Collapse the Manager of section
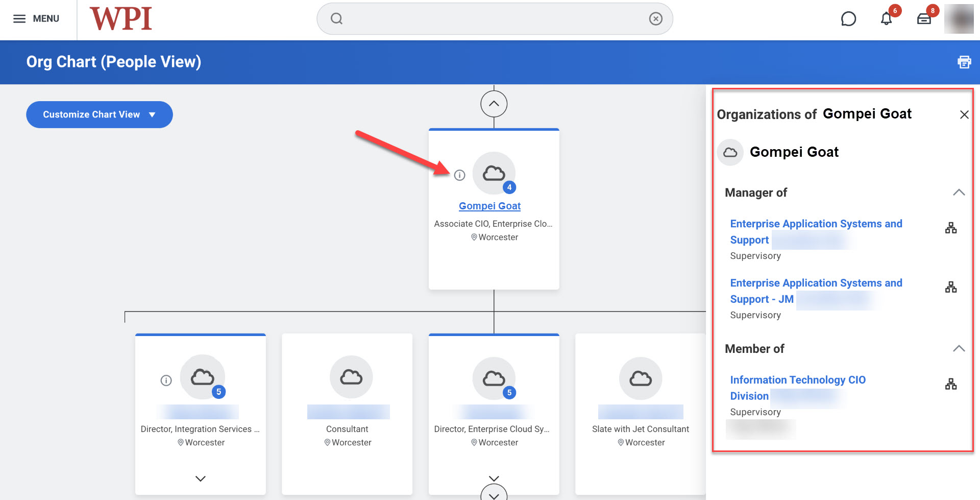Viewport: 980px width, 500px height. coord(960,193)
